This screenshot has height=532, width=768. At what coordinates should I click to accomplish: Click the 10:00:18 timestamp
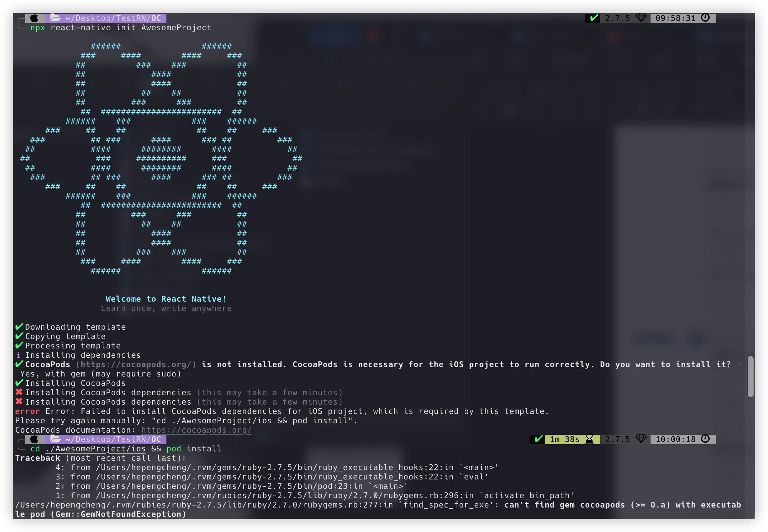(676, 439)
